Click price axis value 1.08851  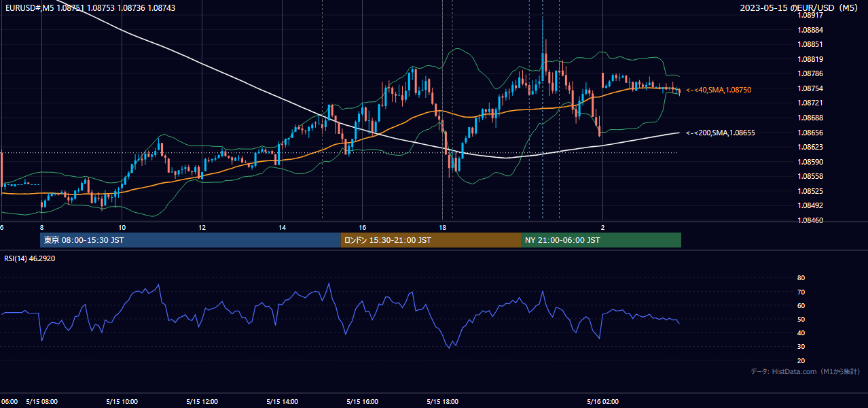point(810,44)
